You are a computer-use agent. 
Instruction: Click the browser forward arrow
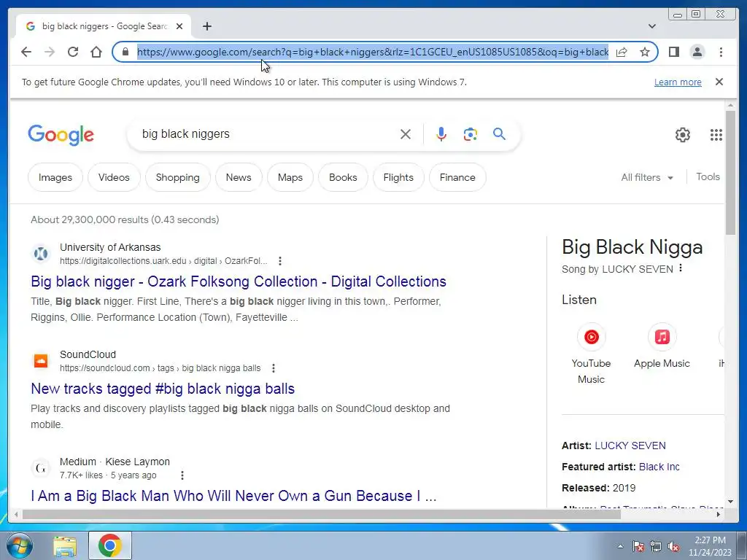(50, 52)
